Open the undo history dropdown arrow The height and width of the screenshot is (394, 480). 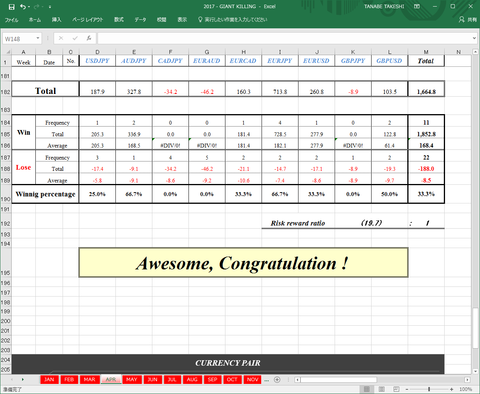[29, 7]
